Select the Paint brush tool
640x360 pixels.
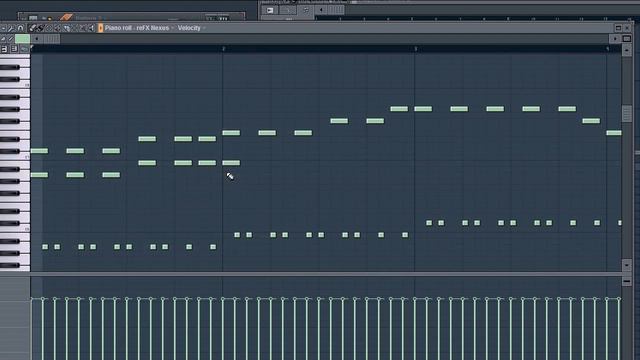coord(41,28)
